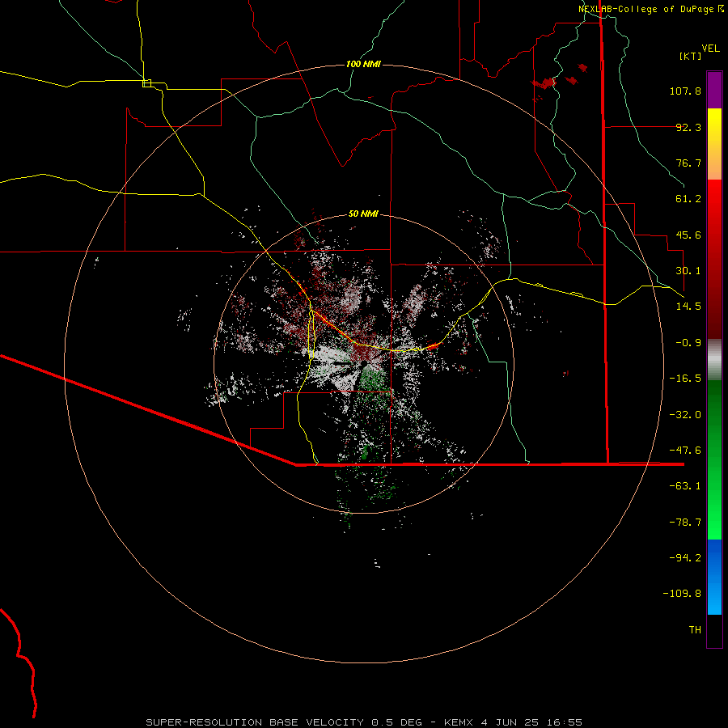
Task: Click the VEL legend title
Action: coord(710,49)
